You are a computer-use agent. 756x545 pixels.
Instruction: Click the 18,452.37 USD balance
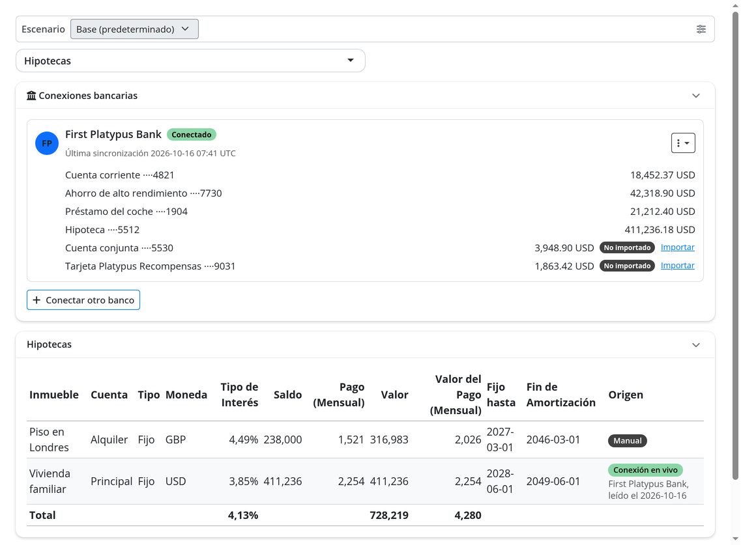pyautogui.click(x=662, y=175)
